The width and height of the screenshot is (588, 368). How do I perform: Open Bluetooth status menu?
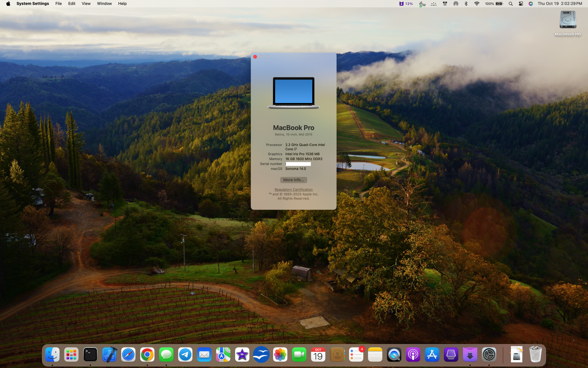click(466, 4)
